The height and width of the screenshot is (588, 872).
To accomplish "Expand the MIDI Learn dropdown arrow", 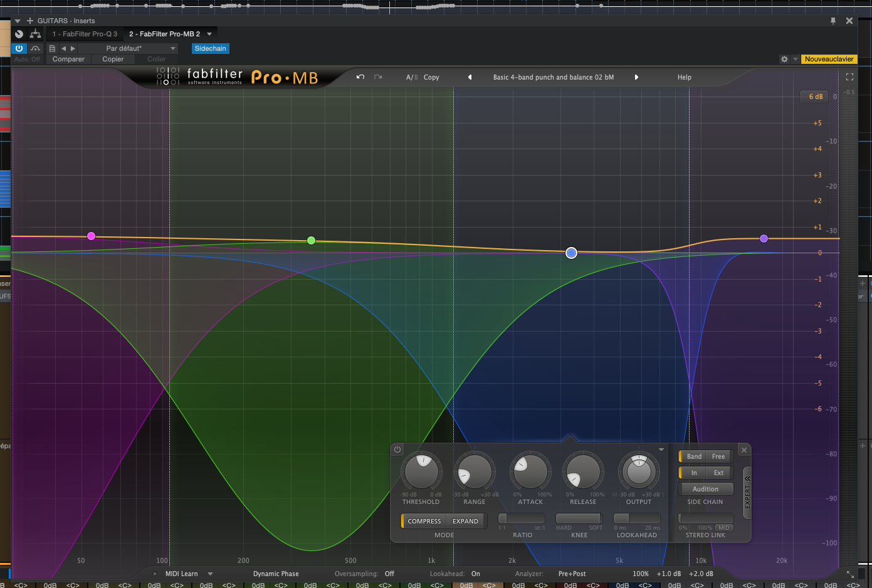I will 210,574.
